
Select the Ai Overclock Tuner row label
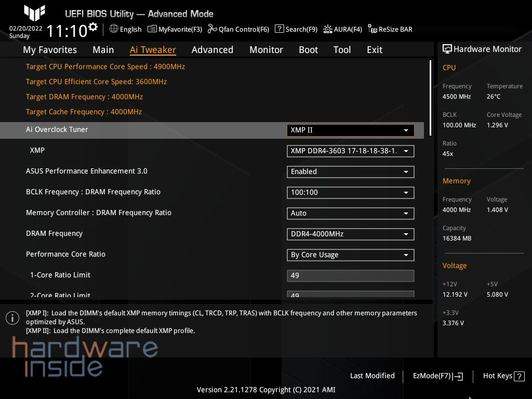point(57,129)
